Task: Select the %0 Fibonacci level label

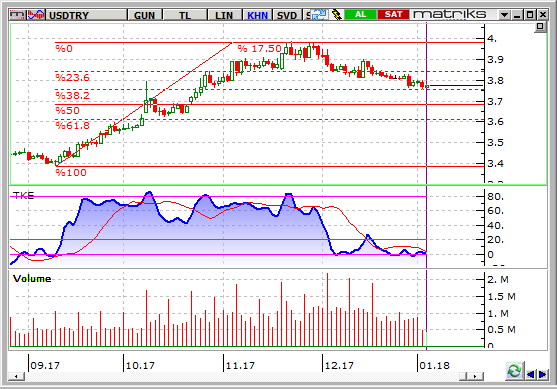Action: 64,49
